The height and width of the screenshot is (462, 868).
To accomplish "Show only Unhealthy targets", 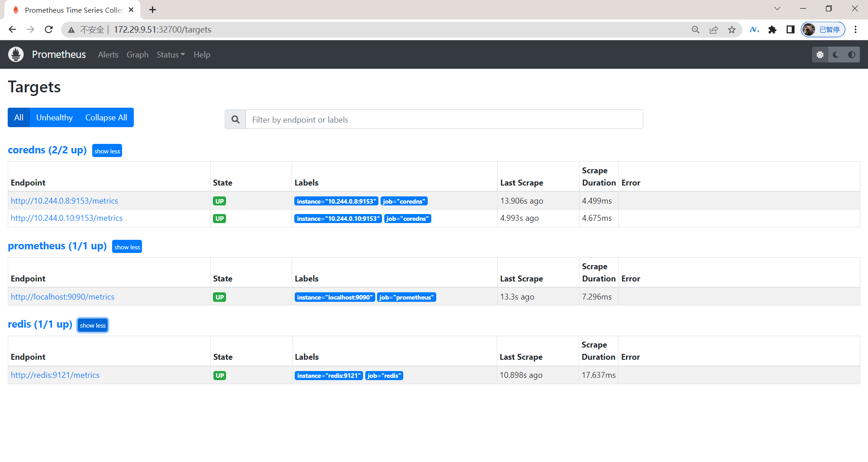I will [x=54, y=118].
